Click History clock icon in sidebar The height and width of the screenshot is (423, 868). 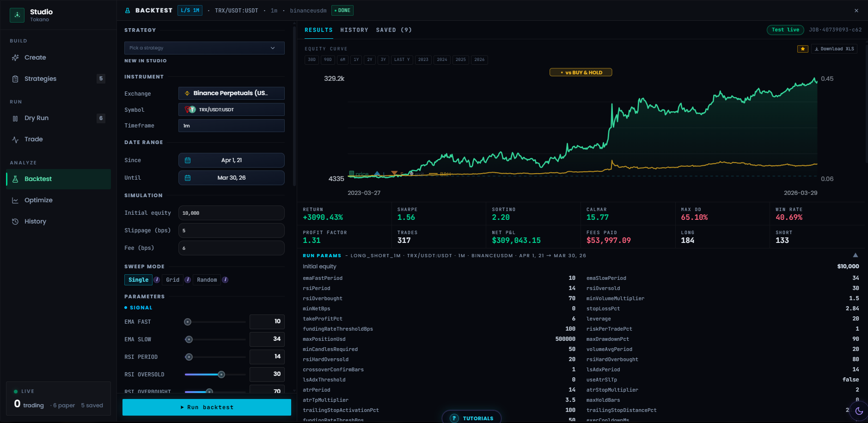pos(15,222)
